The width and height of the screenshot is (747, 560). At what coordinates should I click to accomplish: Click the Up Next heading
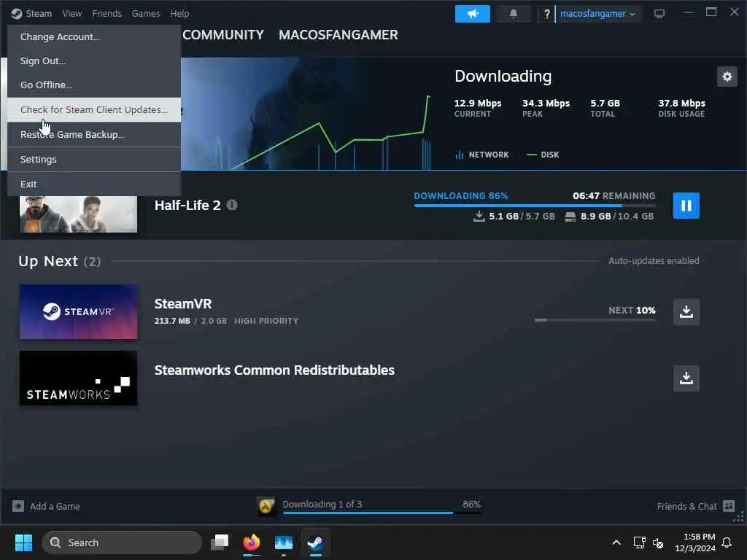[48, 261]
